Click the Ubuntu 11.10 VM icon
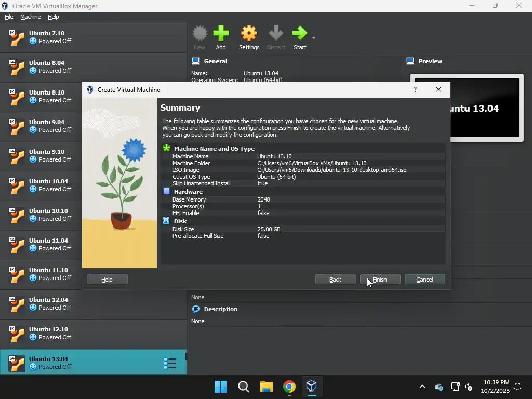The image size is (532, 399). pos(17,274)
